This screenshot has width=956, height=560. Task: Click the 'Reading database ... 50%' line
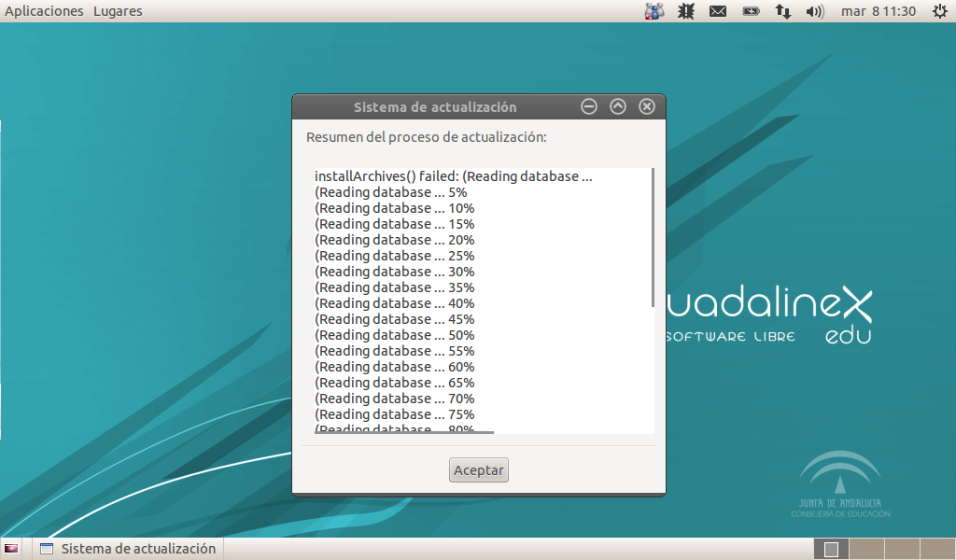coord(395,334)
